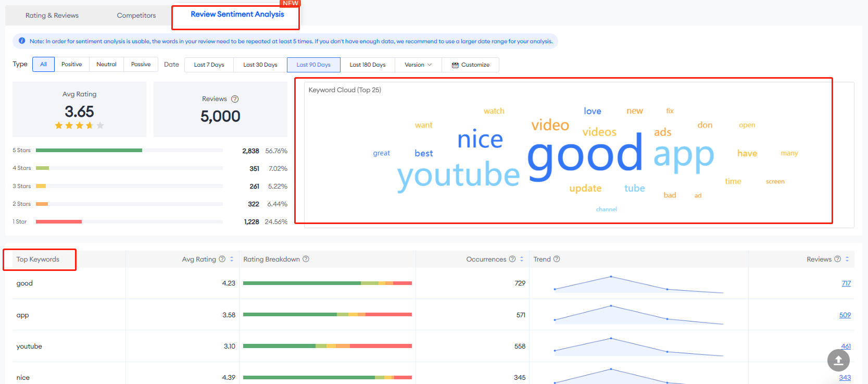This screenshot has height=384, width=868.
Task: Click the 1 Star rating bar
Action: point(129,222)
